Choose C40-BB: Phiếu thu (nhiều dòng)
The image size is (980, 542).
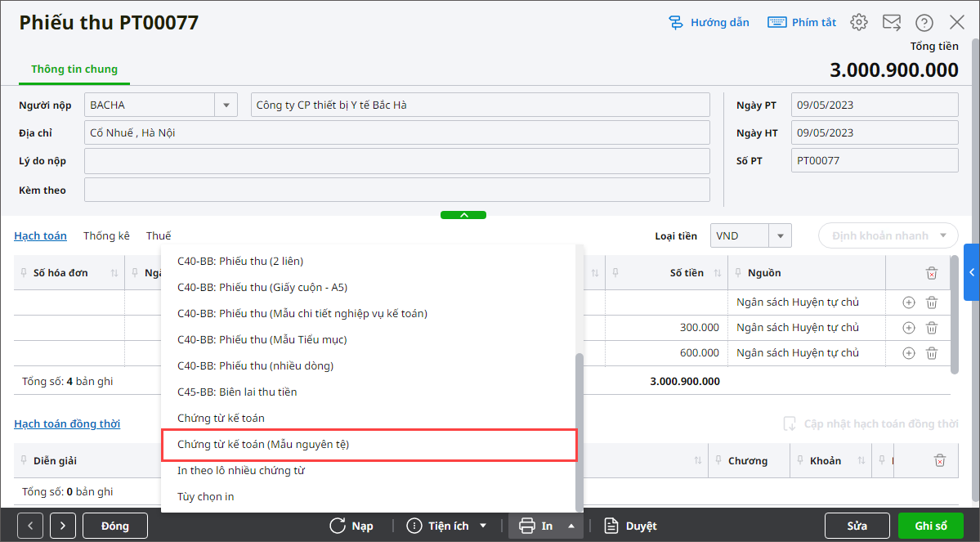coord(369,365)
